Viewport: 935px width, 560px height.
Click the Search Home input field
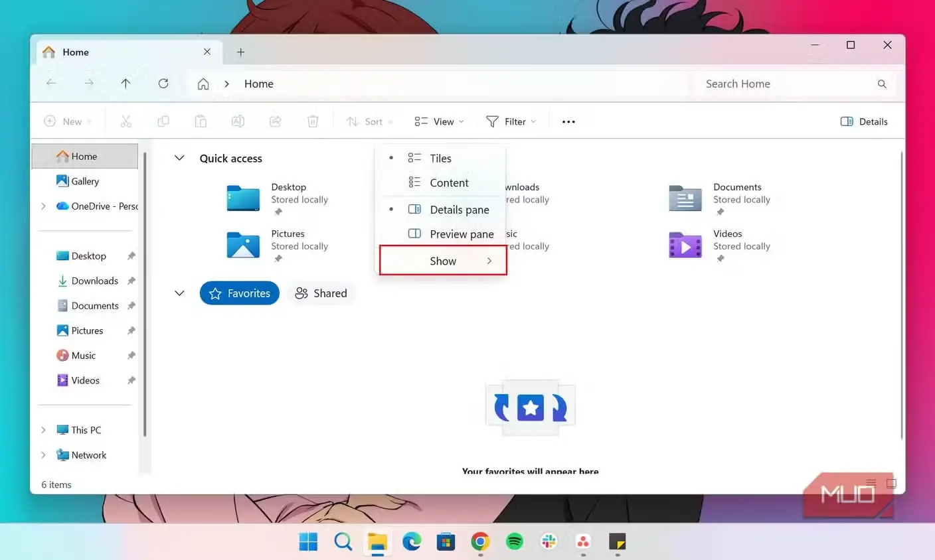tap(796, 84)
